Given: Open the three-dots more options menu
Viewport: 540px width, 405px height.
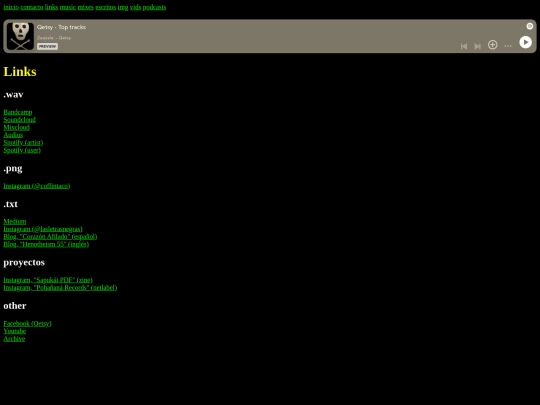Looking at the screenshot, I should (x=508, y=46).
